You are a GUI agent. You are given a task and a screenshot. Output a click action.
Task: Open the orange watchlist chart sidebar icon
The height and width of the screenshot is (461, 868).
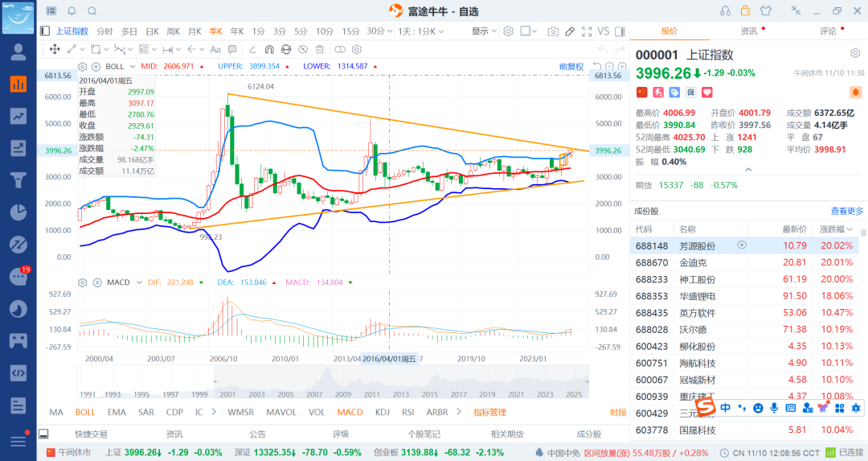click(x=18, y=84)
